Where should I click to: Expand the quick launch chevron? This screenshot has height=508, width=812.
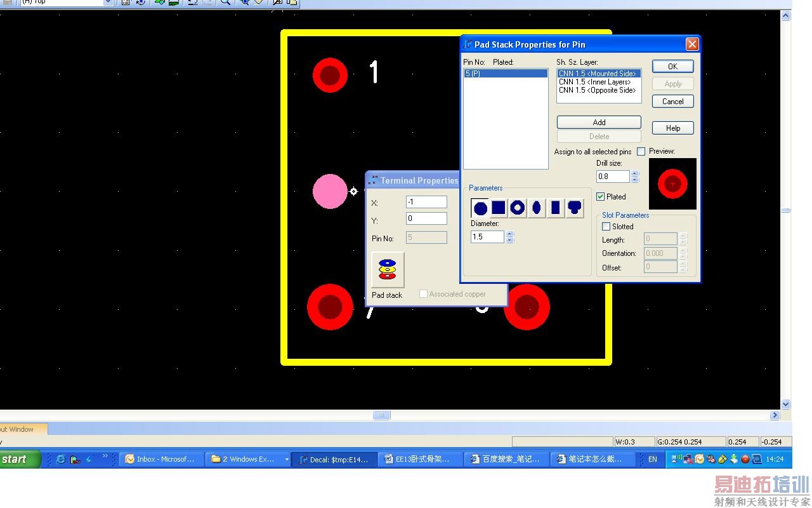pyautogui.click(x=105, y=456)
